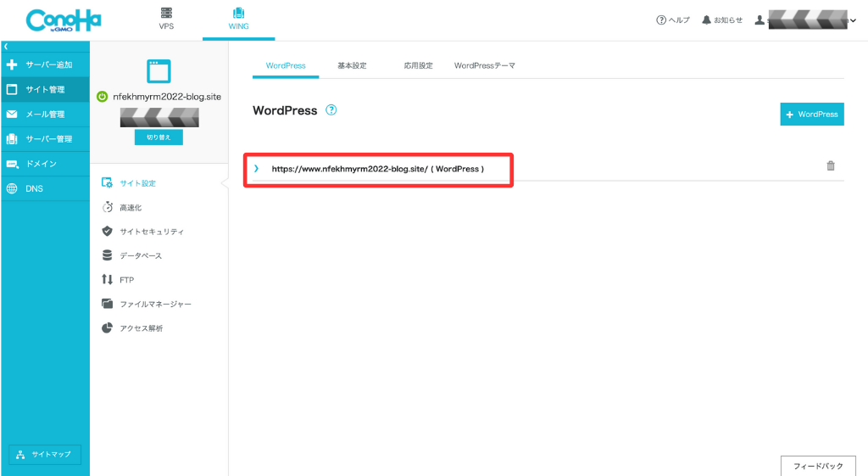Viewport: 868px width, 476px height.
Task: Open サイト管理 in the sidebar
Action: tap(45, 89)
